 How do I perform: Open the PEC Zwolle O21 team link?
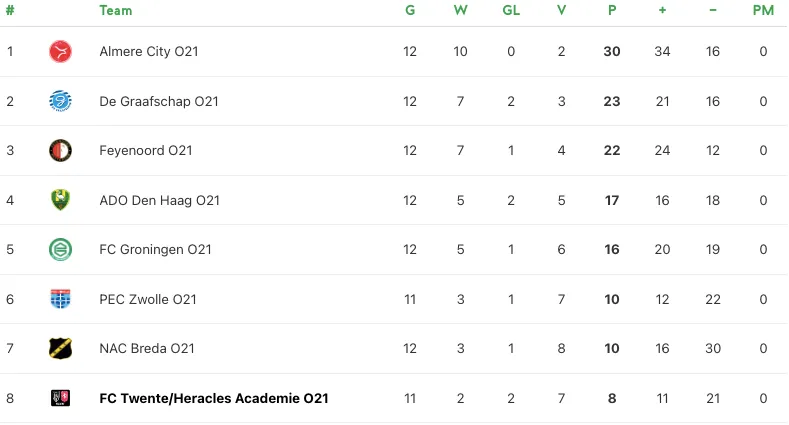(x=148, y=299)
